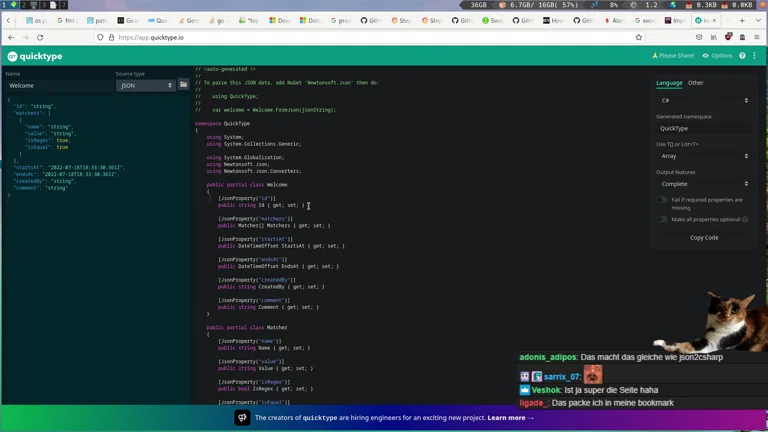The image size is (768, 432).
Task: Open the C# language dropdown
Action: [x=704, y=100]
